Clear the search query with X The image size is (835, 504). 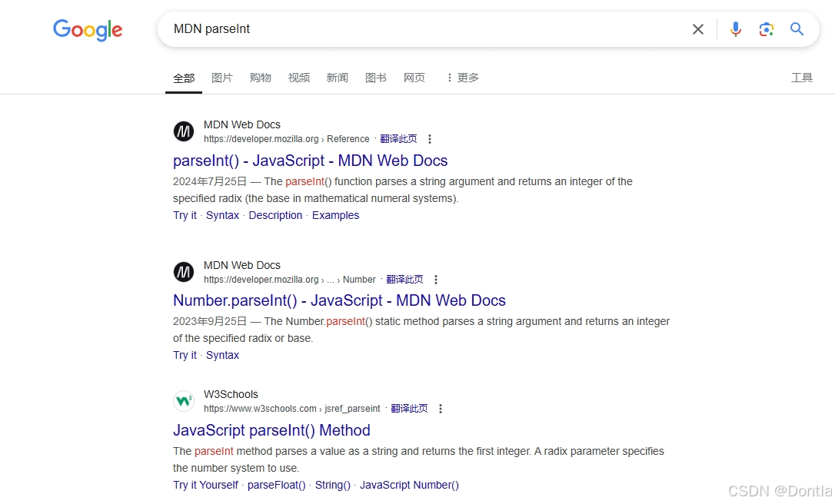tap(697, 29)
